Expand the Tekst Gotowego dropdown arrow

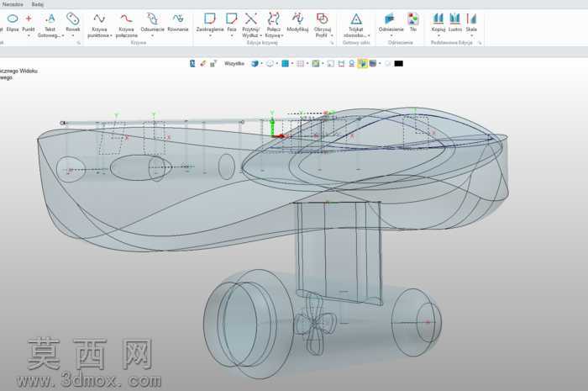tap(63, 35)
